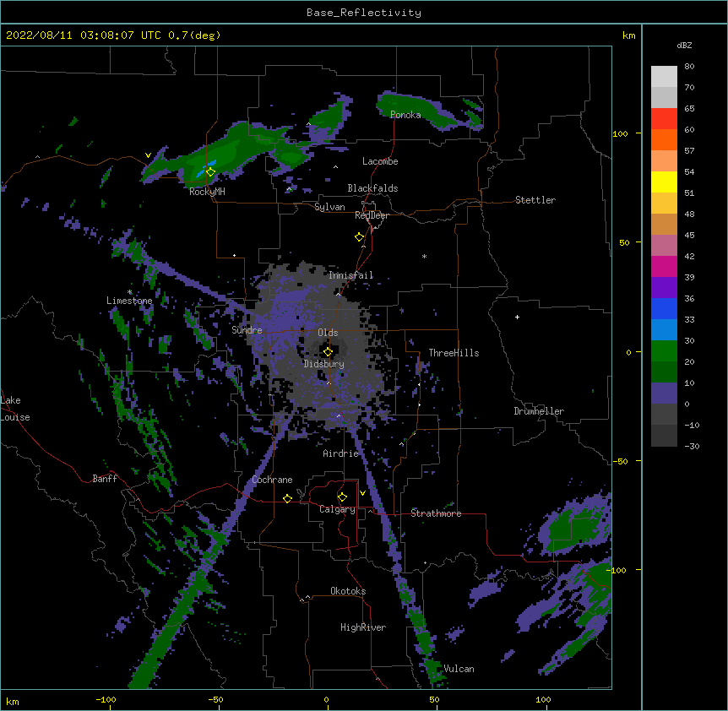
Task: Click the Didsbury city label
Action: 323,364
